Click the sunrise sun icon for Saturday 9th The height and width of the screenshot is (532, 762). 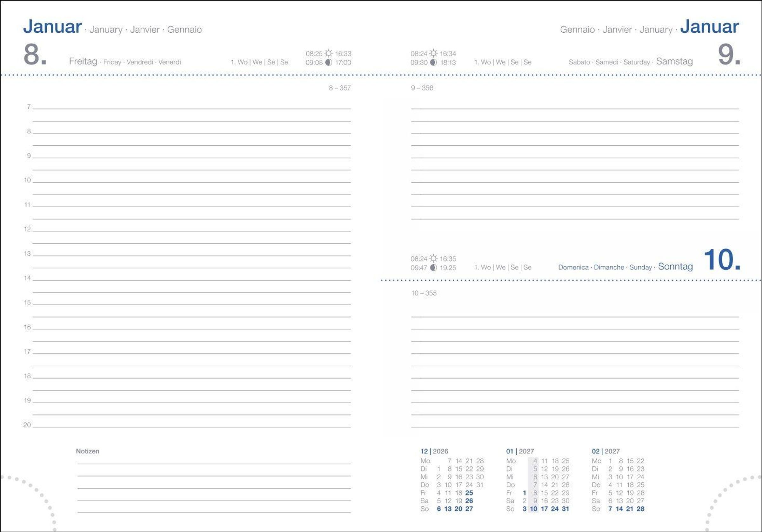(433, 53)
